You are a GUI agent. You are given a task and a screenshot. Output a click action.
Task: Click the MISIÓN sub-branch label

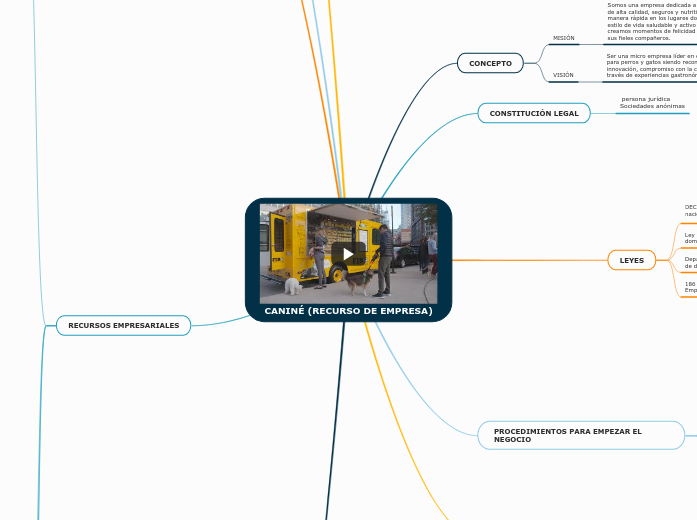(x=564, y=38)
